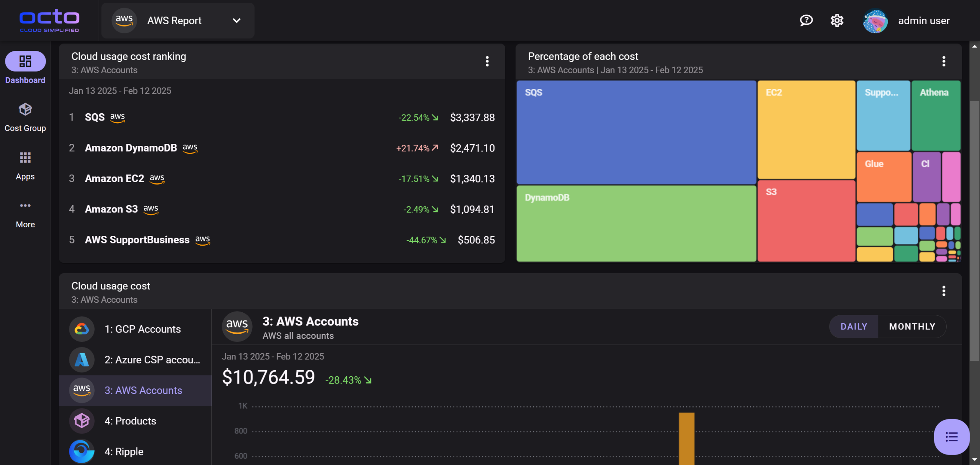Screen dimensions: 980x465
Task: Click the admin user avatar
Action: coord(875,21)
